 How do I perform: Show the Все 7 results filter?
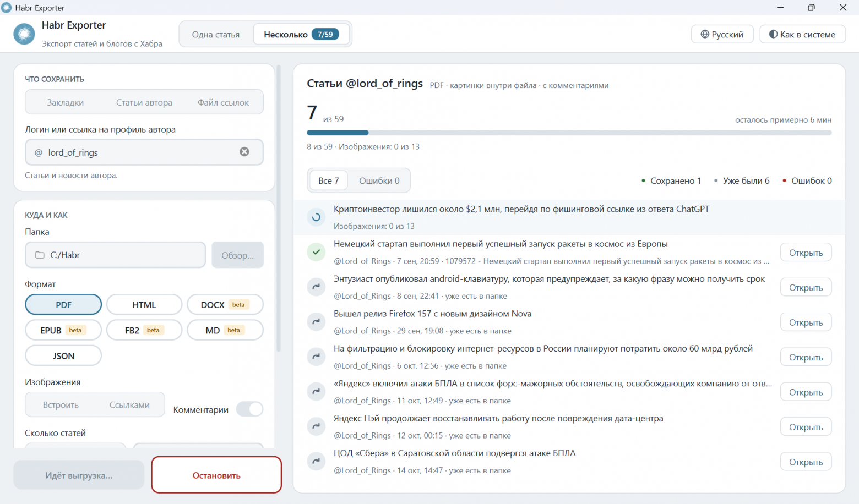[329, 180]
